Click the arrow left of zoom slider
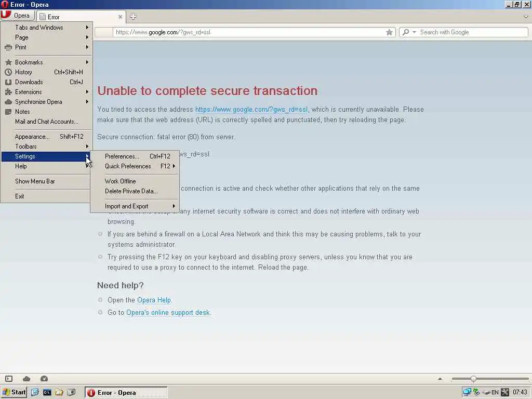Image resolution: width=532 pixels, height=399 pixels. [x=440, y=379]
